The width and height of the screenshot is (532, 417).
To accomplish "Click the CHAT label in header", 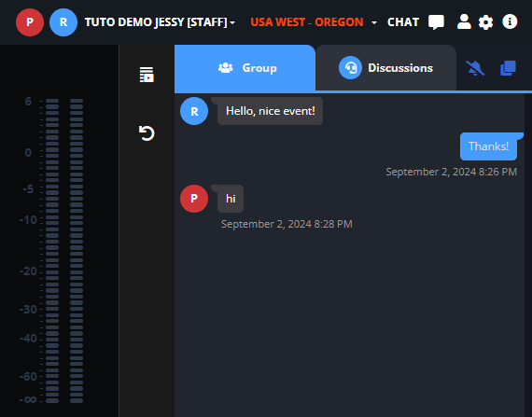I will (x=403, y=22).
